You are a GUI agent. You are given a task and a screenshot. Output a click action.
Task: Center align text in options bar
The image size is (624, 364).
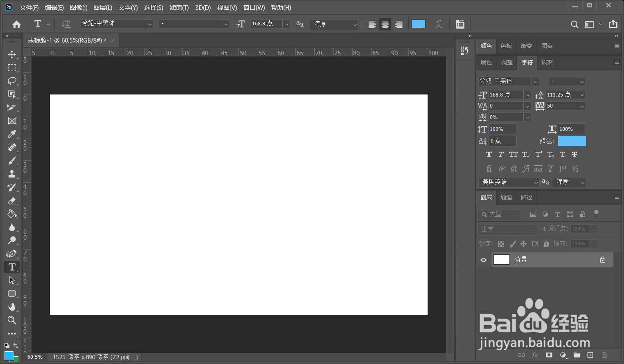[385, 24]
